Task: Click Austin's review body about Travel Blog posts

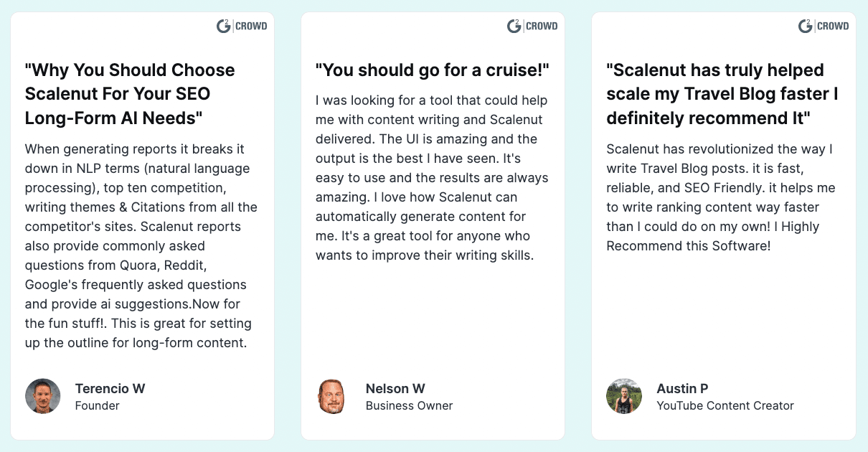Action: [x=721, y=197]
